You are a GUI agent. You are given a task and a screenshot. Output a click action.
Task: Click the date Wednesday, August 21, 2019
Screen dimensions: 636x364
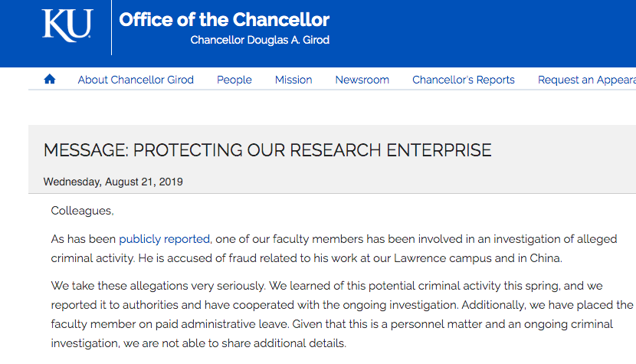(113, 182)
